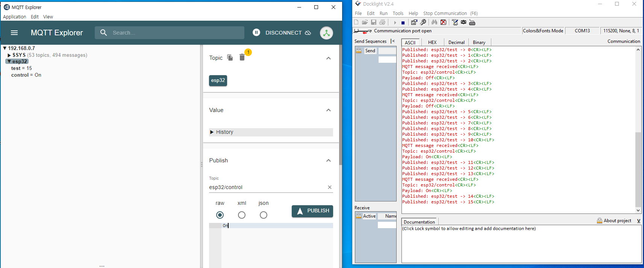Click the Keyboard Console icon in Docklight
644x268 pixels.
tap(472, 22)
